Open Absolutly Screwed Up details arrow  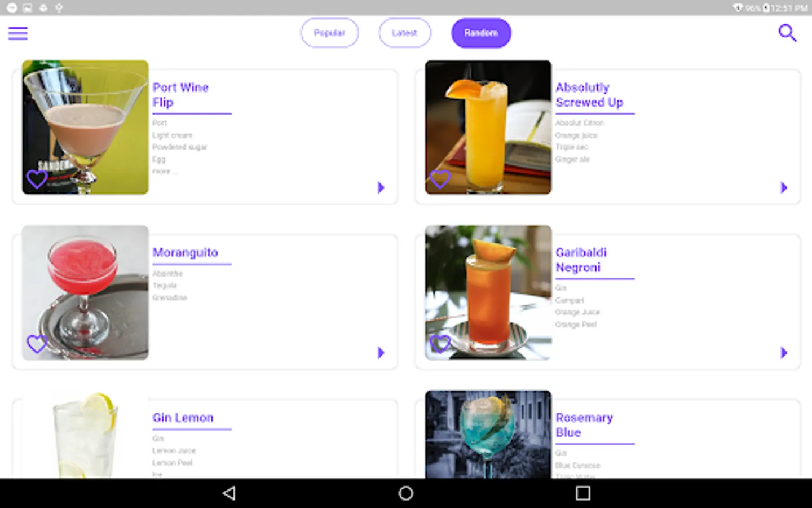point(784,187)
